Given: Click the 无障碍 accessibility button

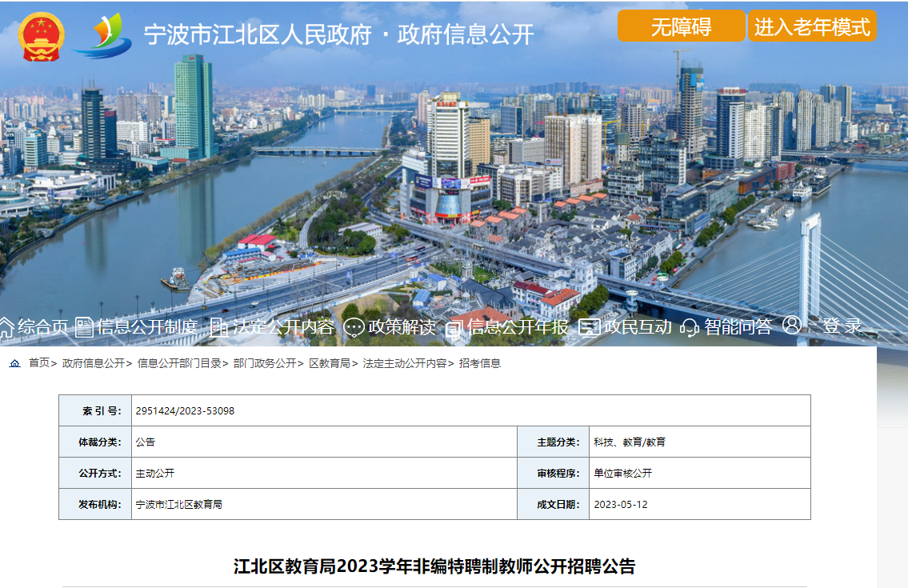Looking at the screenshot, I should click(x=681, y=26).
